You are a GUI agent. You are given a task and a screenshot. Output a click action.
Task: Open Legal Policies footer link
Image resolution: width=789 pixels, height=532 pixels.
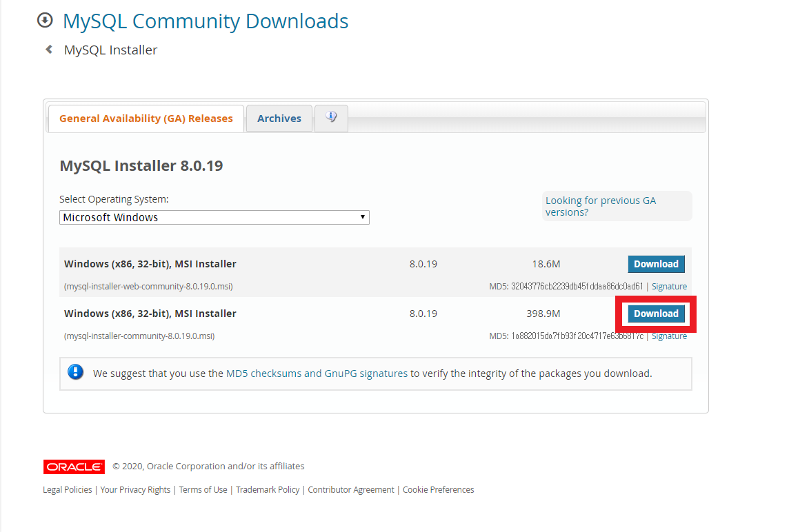tap(68, 490)
